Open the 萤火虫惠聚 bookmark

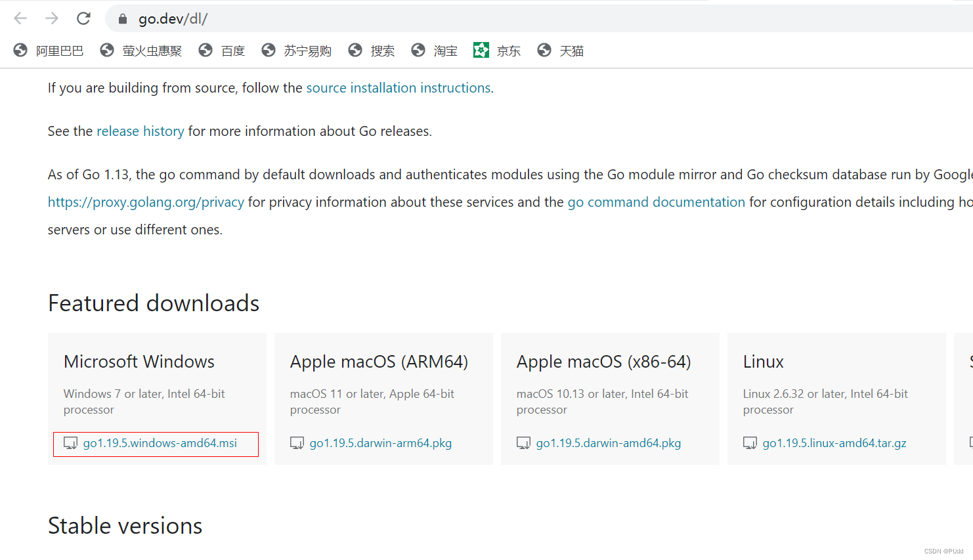(x=141, y=51)
